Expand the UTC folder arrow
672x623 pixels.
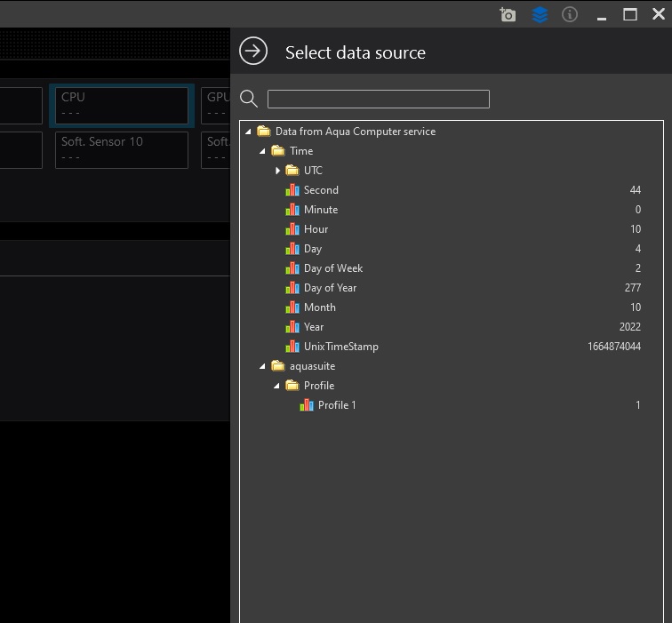(x=277, y=171)
